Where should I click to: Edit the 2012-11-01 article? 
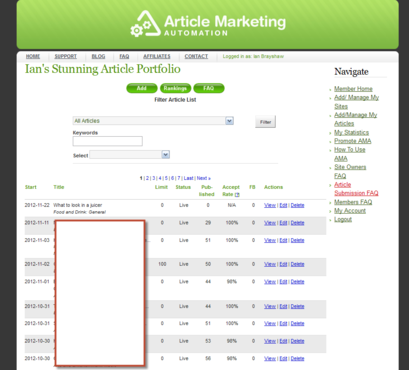[283, 282]
